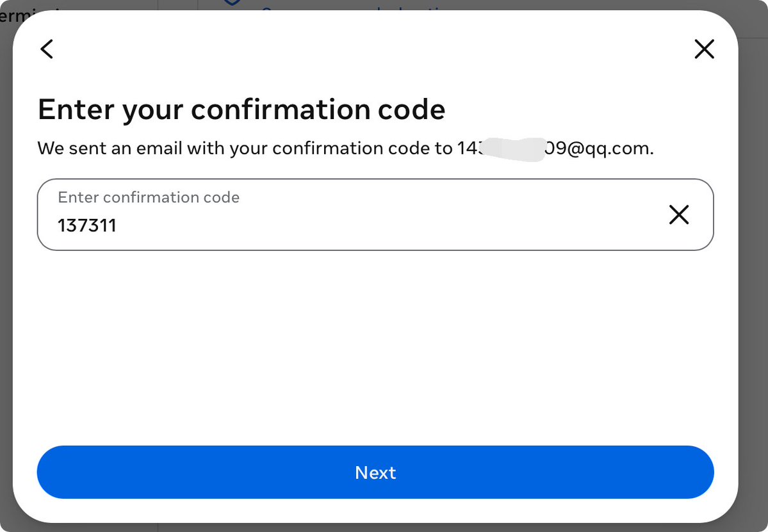Focus the confirmation code input field

point(375,215)
